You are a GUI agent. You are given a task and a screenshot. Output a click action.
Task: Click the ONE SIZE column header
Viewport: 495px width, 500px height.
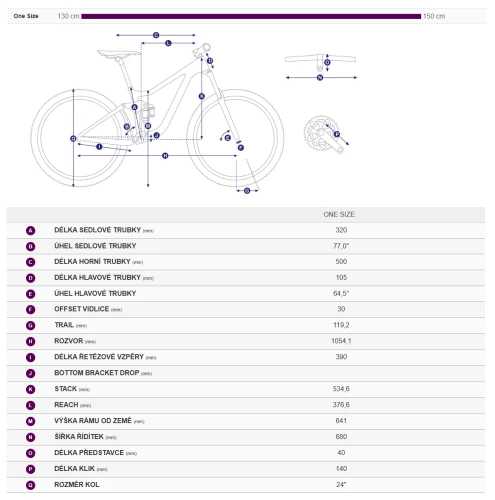pyautogui.click(x=339, y=214)
